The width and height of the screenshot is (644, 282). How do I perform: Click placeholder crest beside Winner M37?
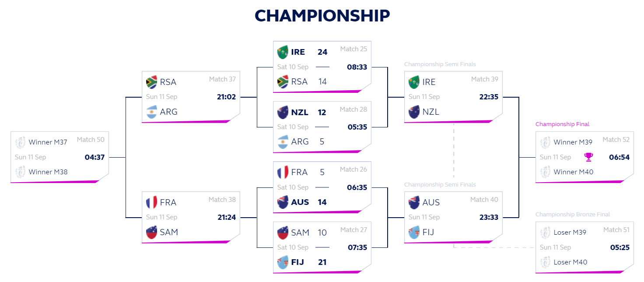(20, 142)
